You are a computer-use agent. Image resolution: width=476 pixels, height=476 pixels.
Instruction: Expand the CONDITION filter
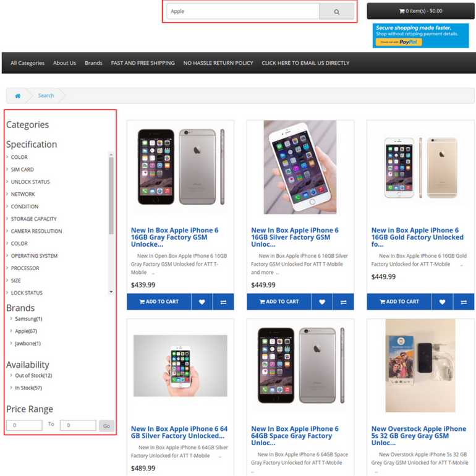click(x=25, y=206)
